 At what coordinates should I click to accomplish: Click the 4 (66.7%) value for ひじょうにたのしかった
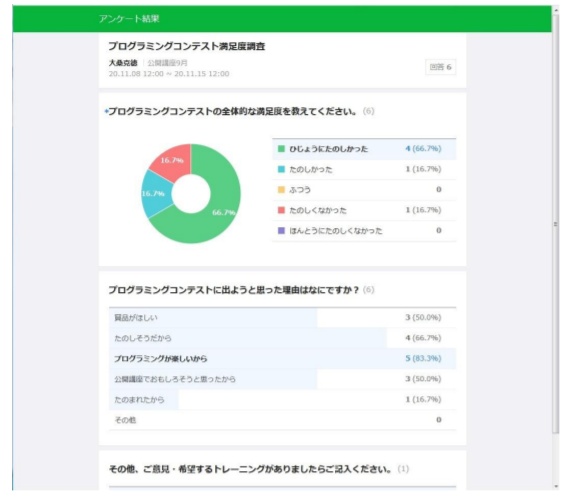423,149
